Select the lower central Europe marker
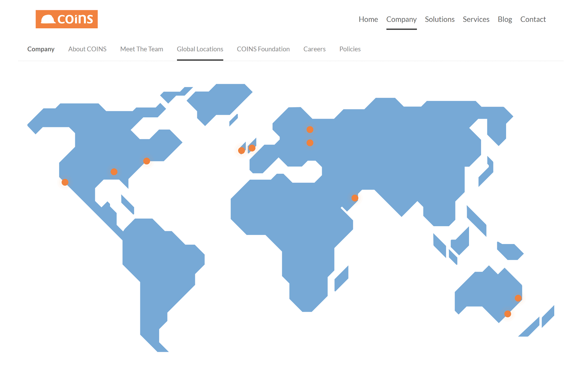The height and width of the screenshot is (365, 588). 310,143
